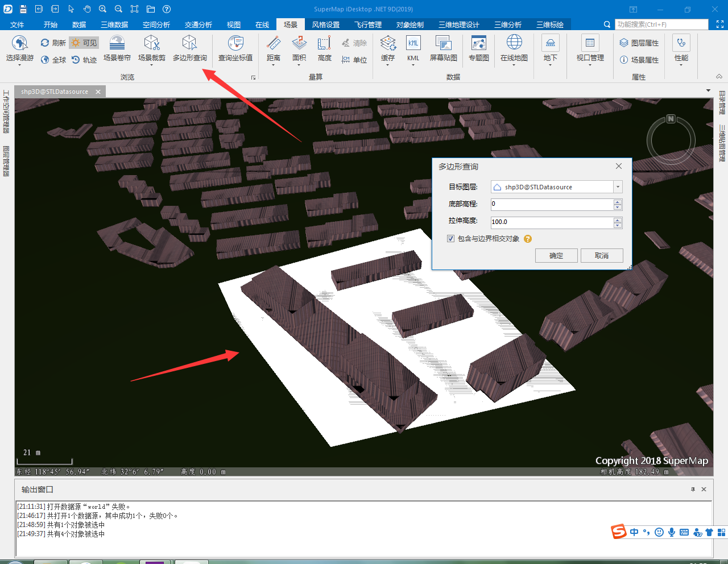Screen dimensions: 728x564
Task: Decrease 底部高程 with down spinner
Action: (618, 207)
